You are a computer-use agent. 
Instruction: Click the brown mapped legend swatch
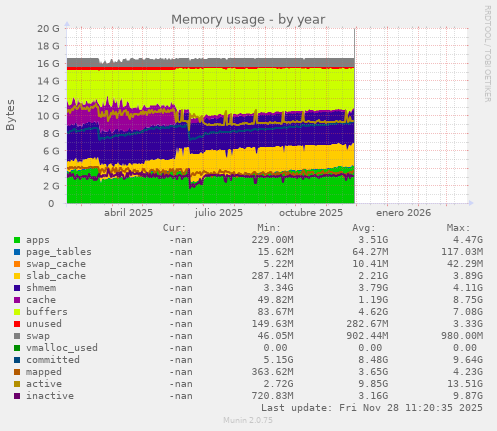[x=17, y=372]
